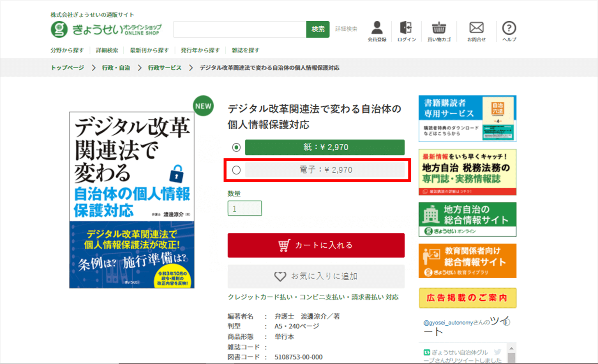
Task: Click the author text 弁護士 渡邉涼介／著
Action: point(307,316)
